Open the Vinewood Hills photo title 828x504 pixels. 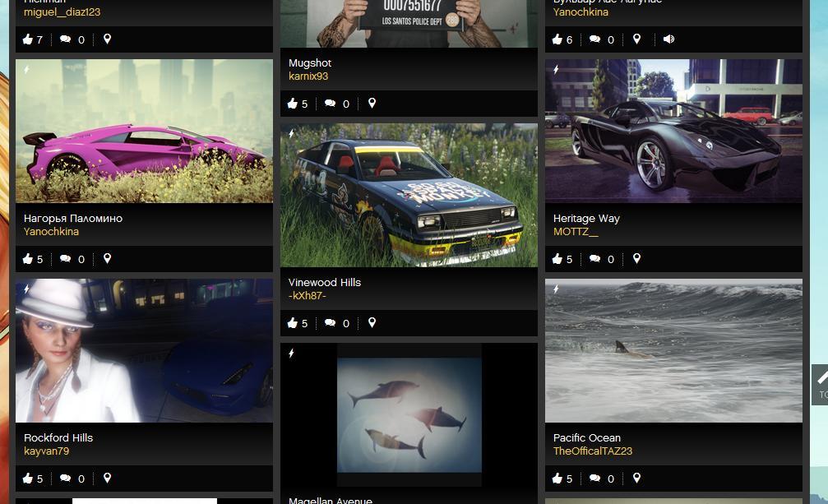325,282
